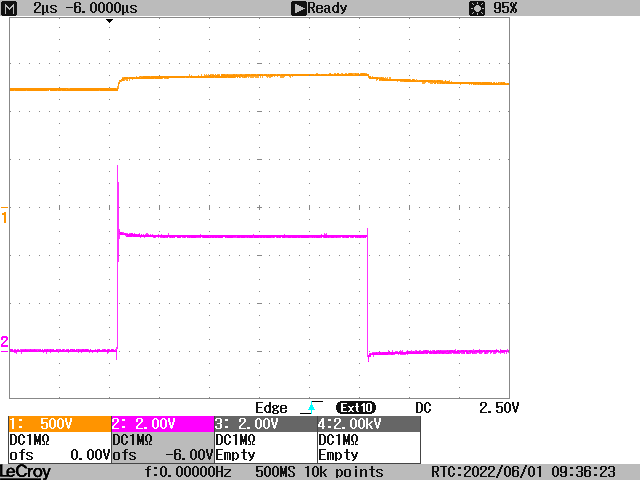The image size is (640, 480).
Task: Click the f:0.00000Hz frequency readout
Action: 188,472
